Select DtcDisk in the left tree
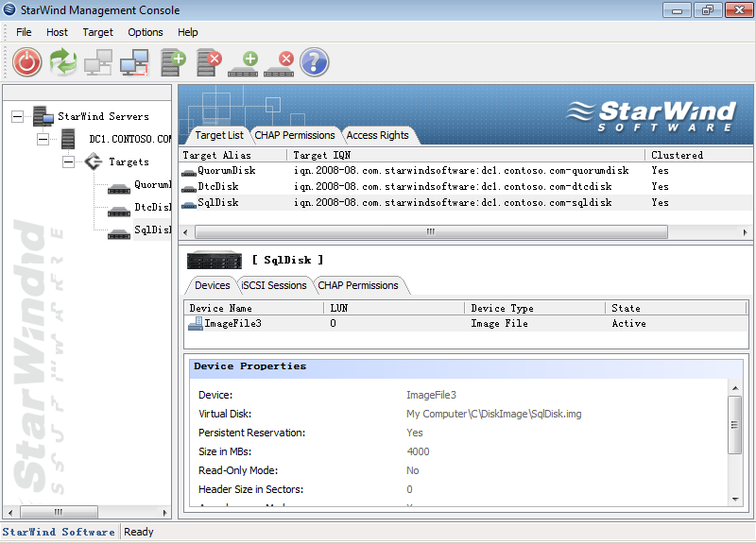The width and height of the screenshot is (756, 544). point(152,208)
